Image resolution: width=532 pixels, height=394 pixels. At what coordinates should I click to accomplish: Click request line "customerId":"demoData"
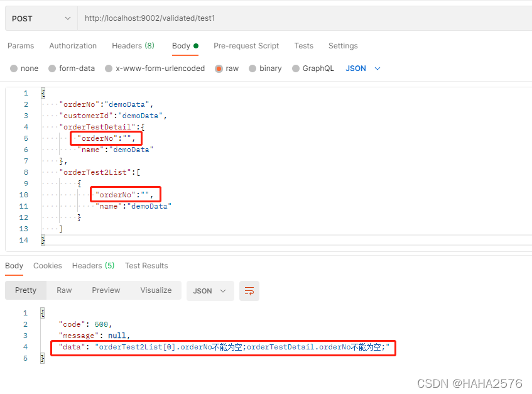(x=113, y=116)
